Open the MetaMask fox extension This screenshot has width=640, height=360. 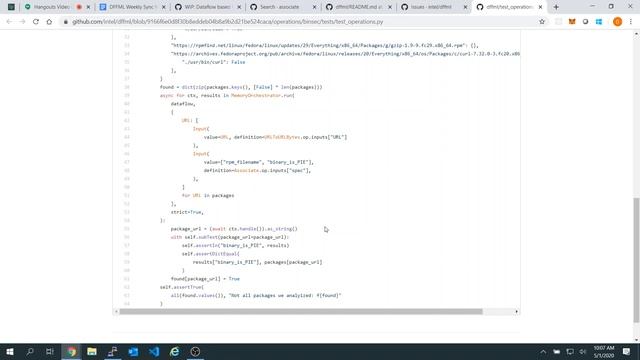572,22
